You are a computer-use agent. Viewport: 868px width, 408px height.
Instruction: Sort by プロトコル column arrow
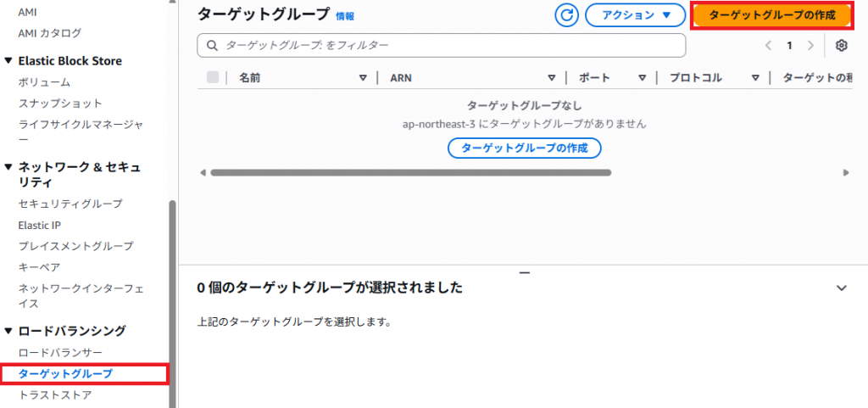(754, 78)
